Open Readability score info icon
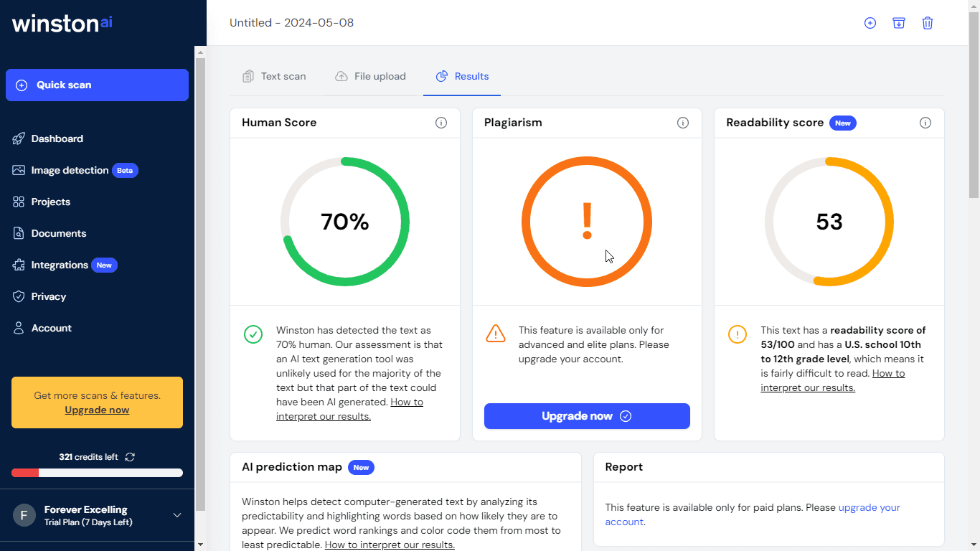This screenshot has width=980, height=551. (x=925, y=123)
